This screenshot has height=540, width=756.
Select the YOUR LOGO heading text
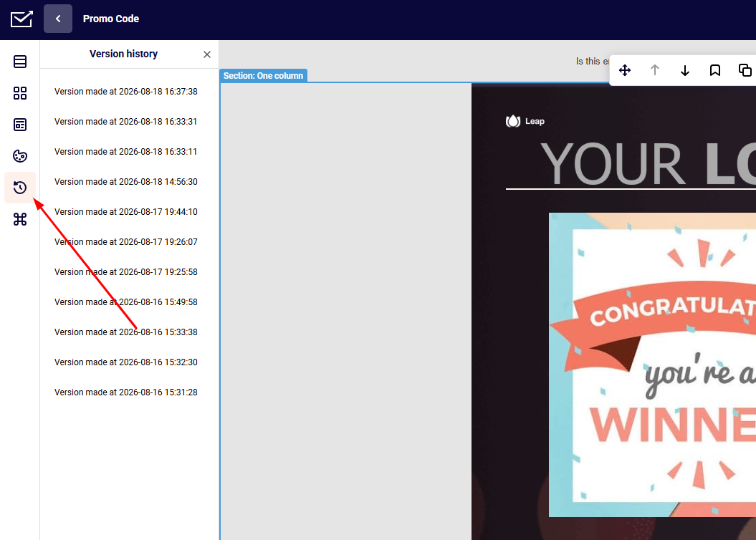coord(648,164)
